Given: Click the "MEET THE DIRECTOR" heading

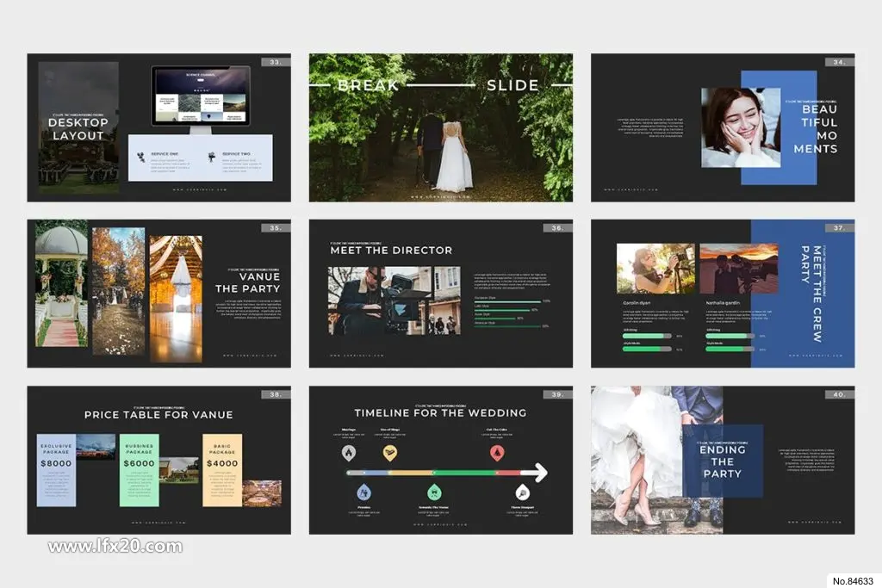Looking at the screenshot, I should [391, 251].
